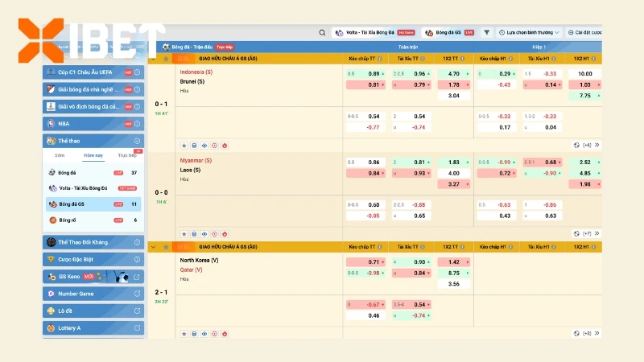Toggle live view eye for Myanmar vs Laos

click(204, 234)
